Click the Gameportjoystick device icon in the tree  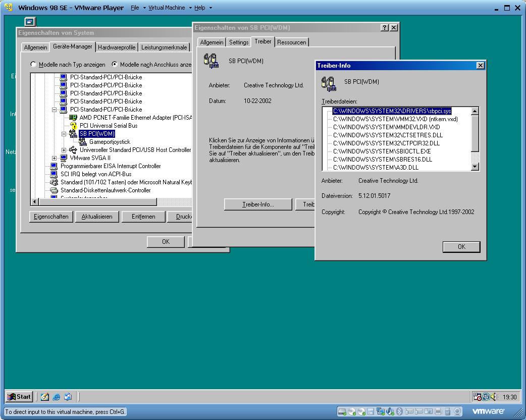[82, 142]
